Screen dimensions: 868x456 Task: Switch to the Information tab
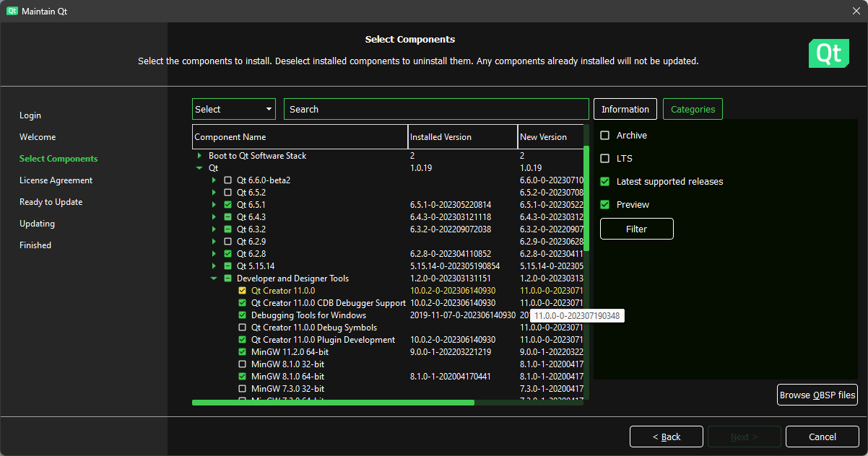(625, 109)
